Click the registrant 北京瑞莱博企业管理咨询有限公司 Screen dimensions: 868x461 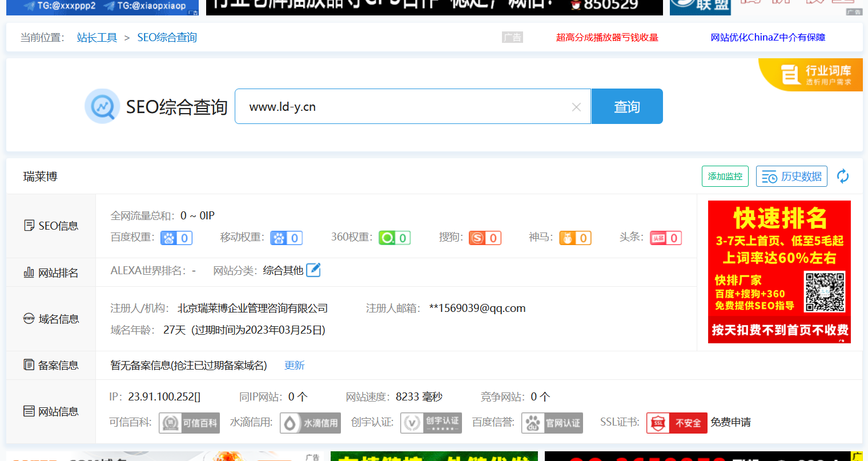(x=253, y=308)
